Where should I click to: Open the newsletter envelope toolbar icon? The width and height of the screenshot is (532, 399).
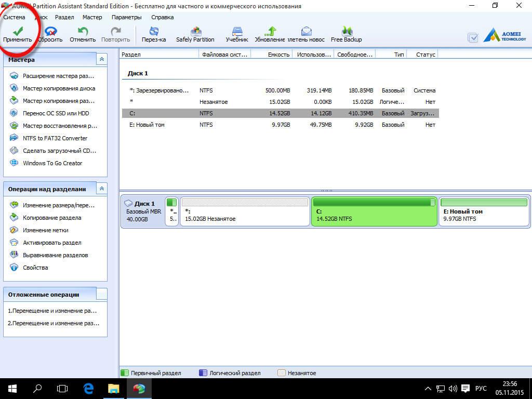(x=307, y=32)
